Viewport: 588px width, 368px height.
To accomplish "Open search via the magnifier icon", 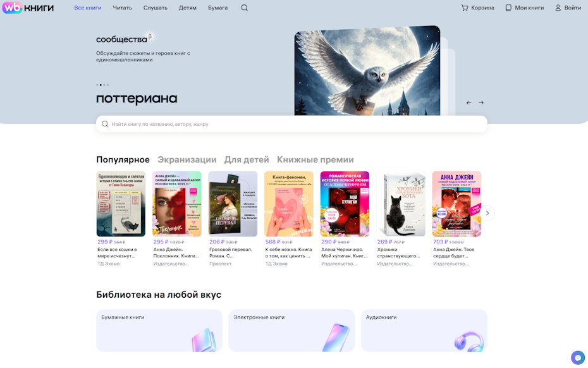I will tap(244, 8).
